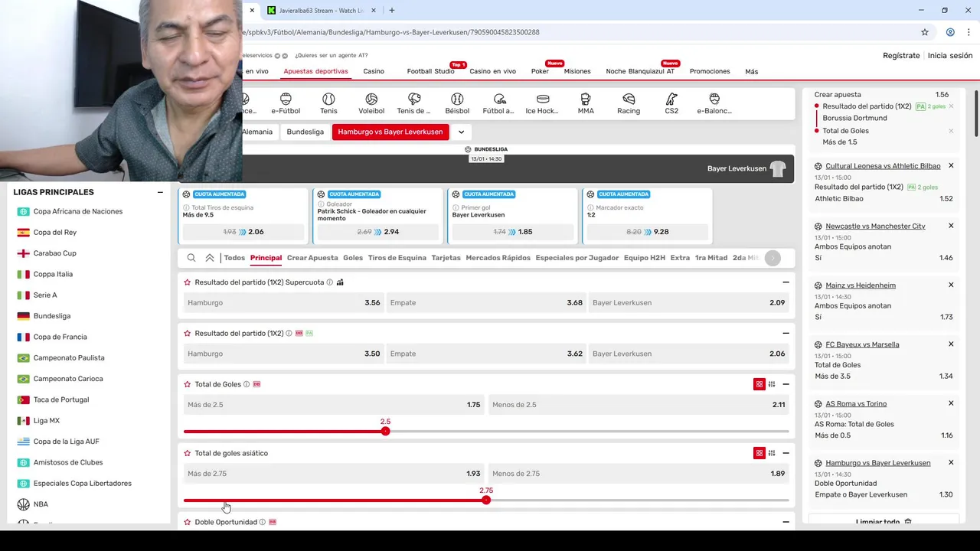This screenshot has width=980, height=551.
Task: Click info icon beside Total de Goles
Action: pyautogui.click(x=247, y=384)
